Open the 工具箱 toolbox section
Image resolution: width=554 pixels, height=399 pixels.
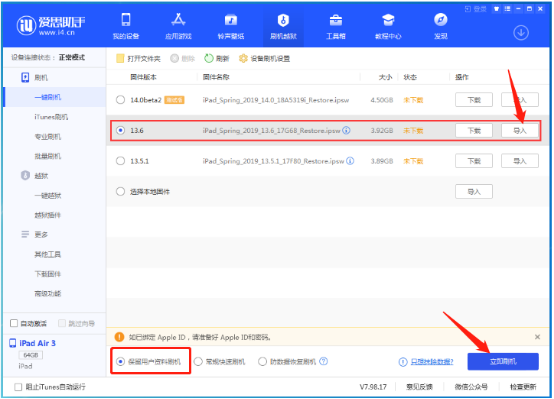[336, 26]
